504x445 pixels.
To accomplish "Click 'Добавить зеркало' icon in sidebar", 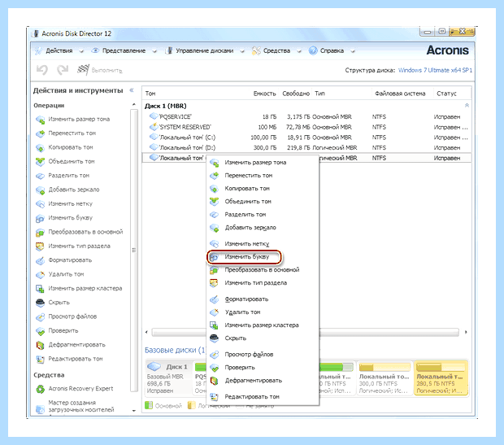I will click(40, 190).
